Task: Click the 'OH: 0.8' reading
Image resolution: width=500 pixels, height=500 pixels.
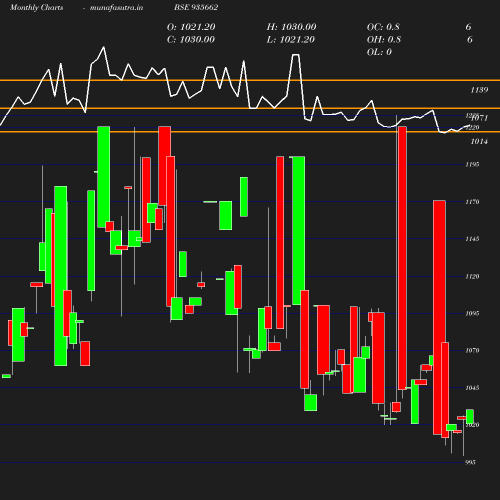Action: [x=384, y=40]
